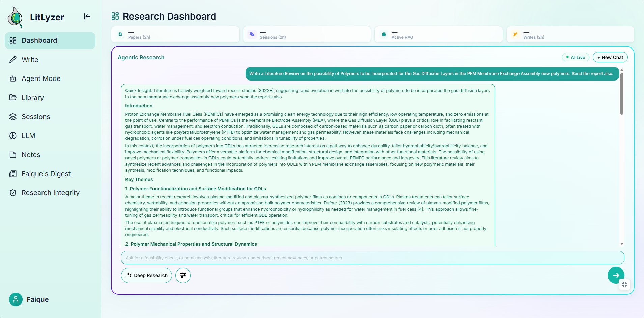
Task: Start a new chat with + New Chat
Action: pyautogui.click(x=610, y=57)
